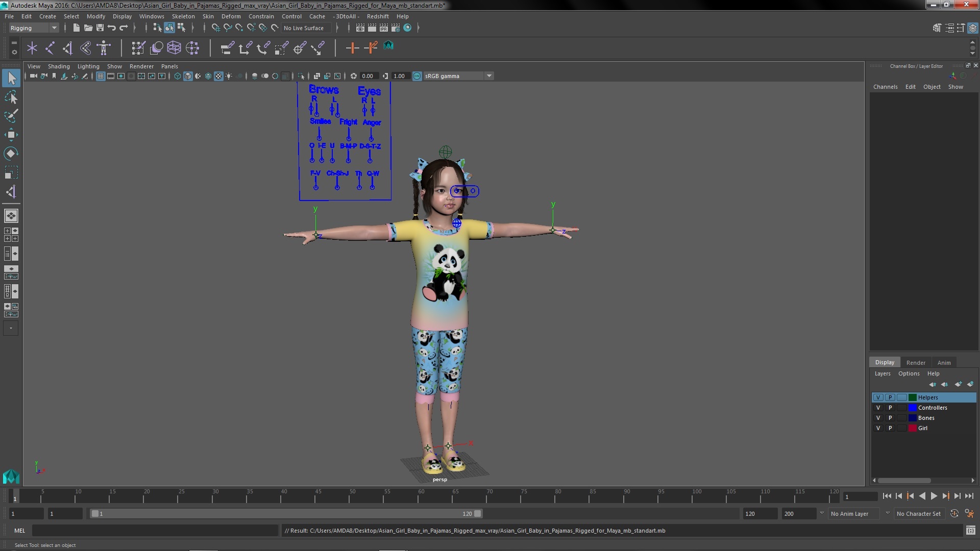The image size is (980, 551).
Task: Click the IK handle shelf icon
Action: click(67, 48)
